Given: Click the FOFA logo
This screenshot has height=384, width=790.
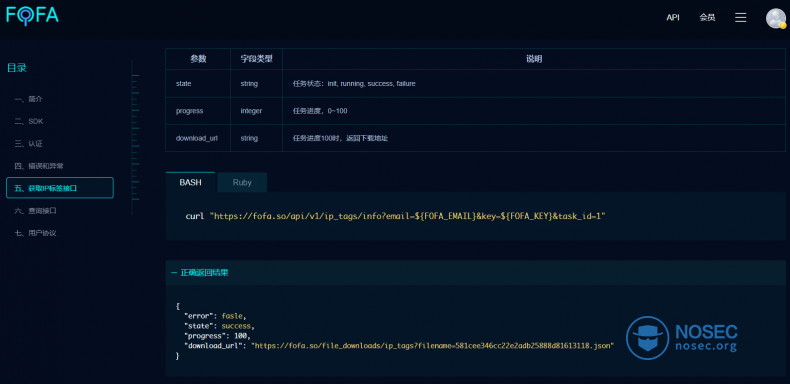Looking at the screenshot, I should click(x=33, y=15).
